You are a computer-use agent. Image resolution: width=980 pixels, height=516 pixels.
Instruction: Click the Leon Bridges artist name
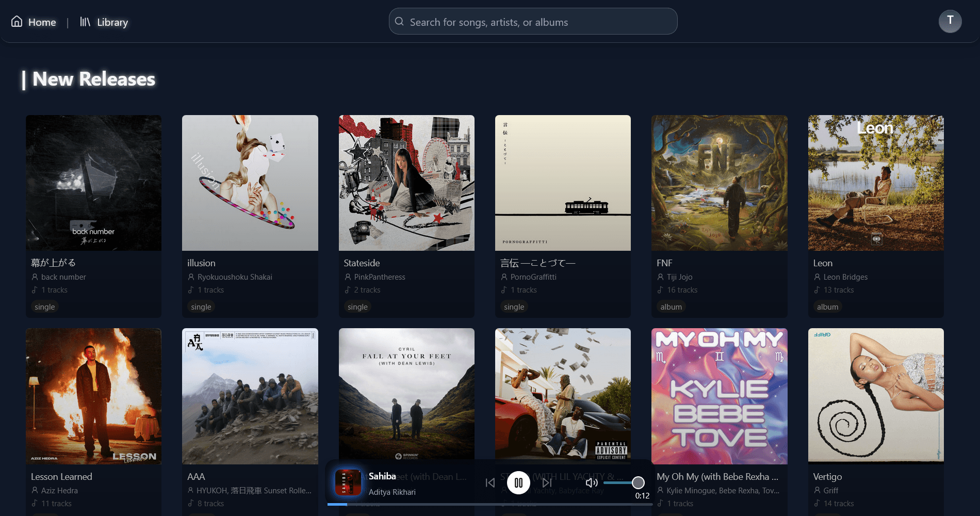tap(845, 277)
